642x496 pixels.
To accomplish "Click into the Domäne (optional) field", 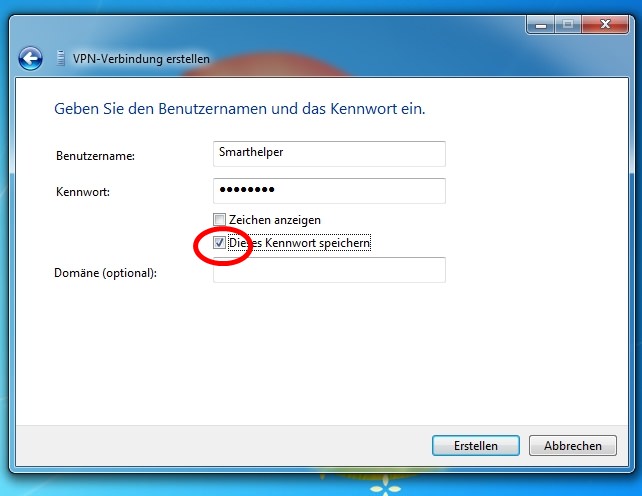I will click(329, 270).
